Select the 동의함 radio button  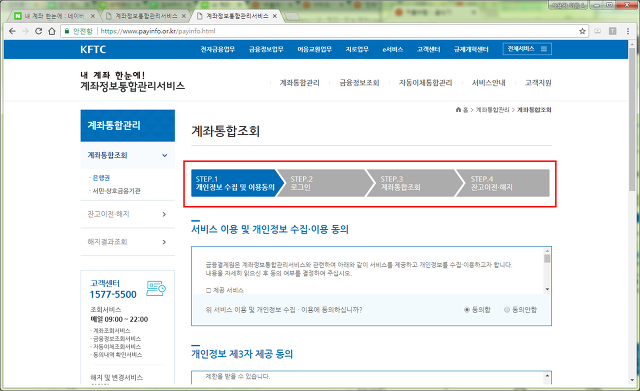click(x=467, y=310)
